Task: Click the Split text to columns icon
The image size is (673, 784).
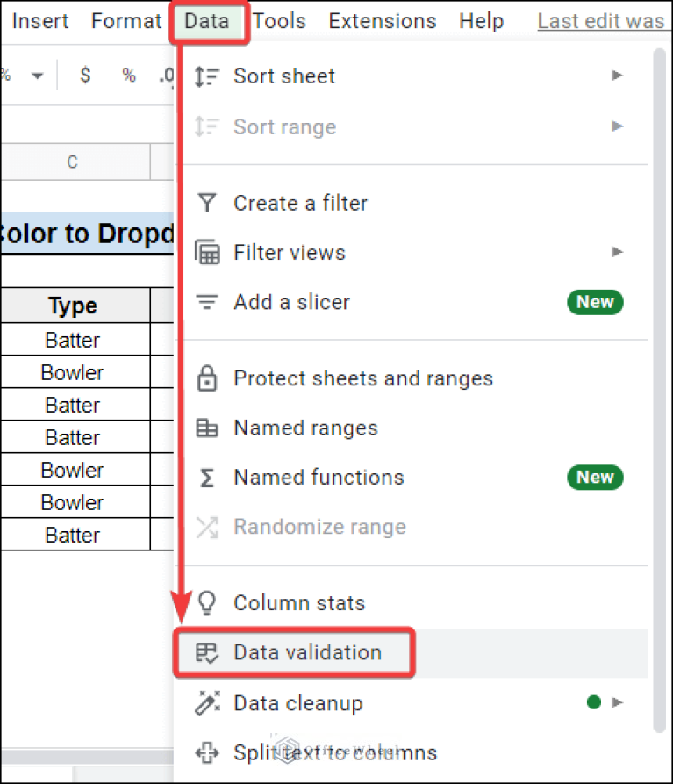Action: (x=207, y=752)
